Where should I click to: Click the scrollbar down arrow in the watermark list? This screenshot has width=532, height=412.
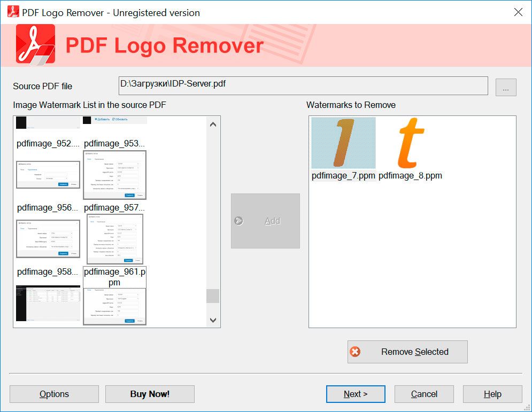pos(213,320)
